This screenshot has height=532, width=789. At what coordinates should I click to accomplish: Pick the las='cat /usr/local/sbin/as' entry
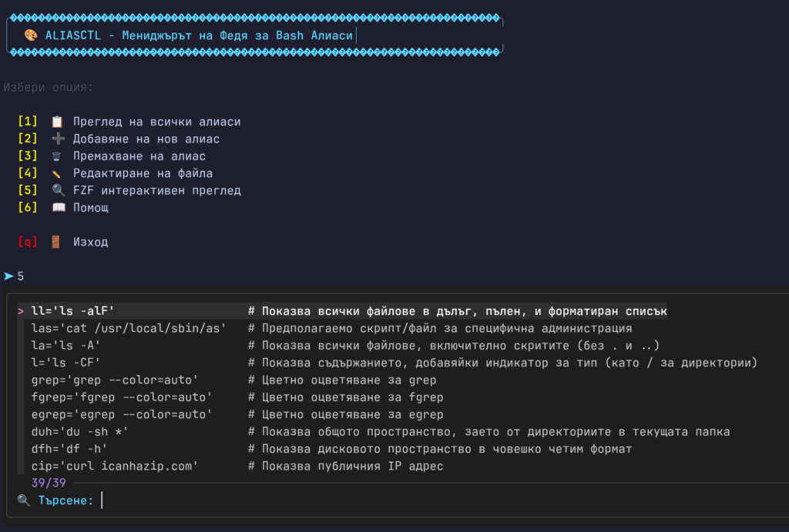tap(129, 328)
